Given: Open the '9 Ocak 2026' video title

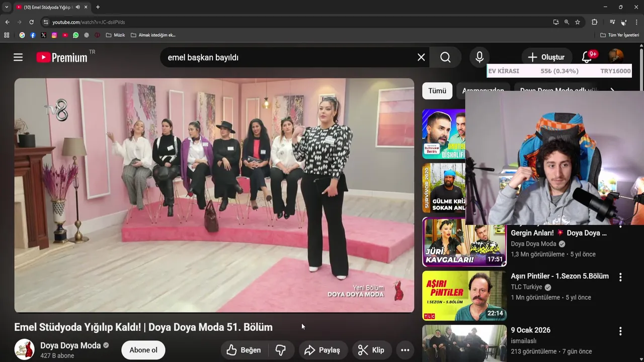Looking at the screenshot, I should click(x=531, y=330).
